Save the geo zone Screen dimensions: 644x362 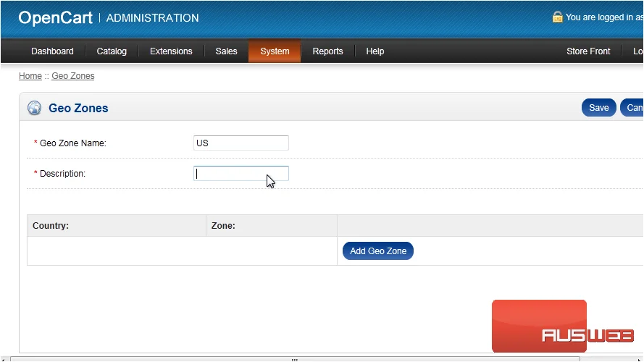point(599,108)
